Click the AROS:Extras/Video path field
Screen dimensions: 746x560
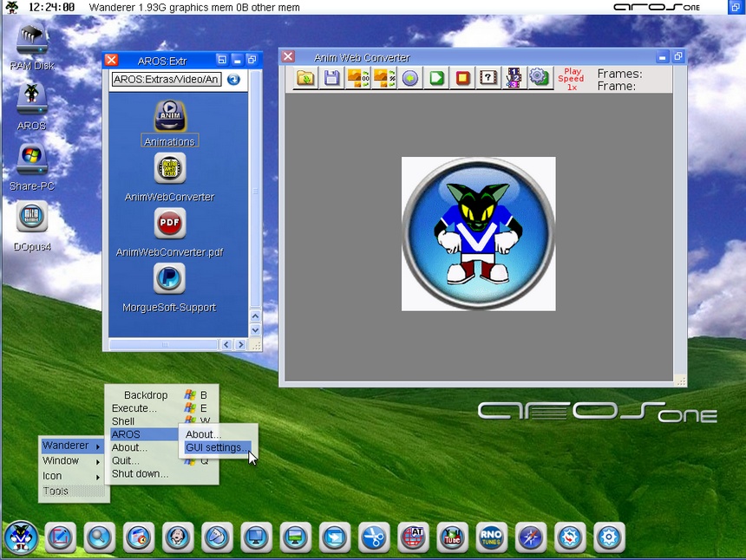point(167,80)
